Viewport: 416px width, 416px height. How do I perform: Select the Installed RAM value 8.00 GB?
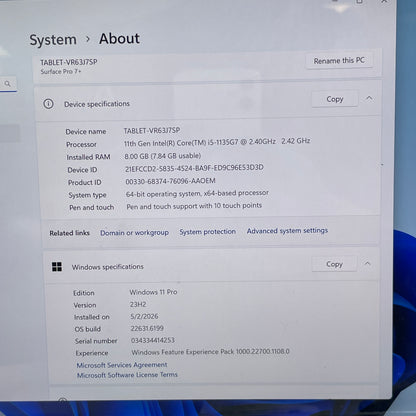click(163, 156)
